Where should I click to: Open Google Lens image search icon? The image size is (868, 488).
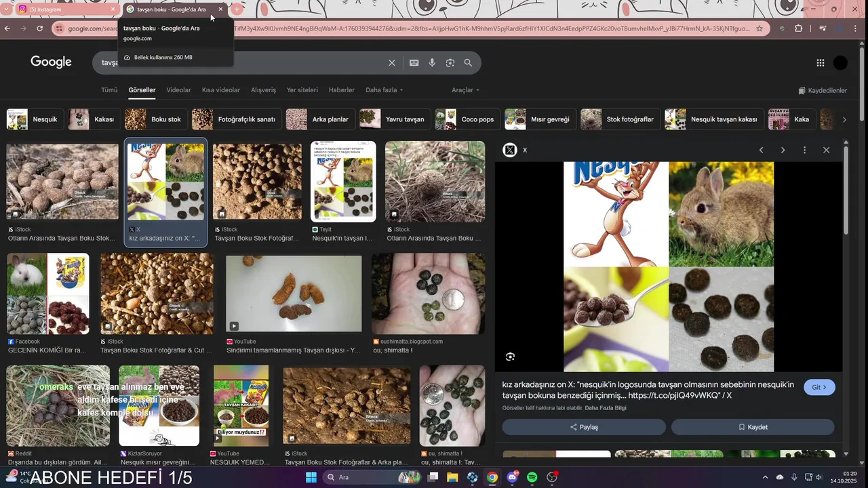click(450, 63)
